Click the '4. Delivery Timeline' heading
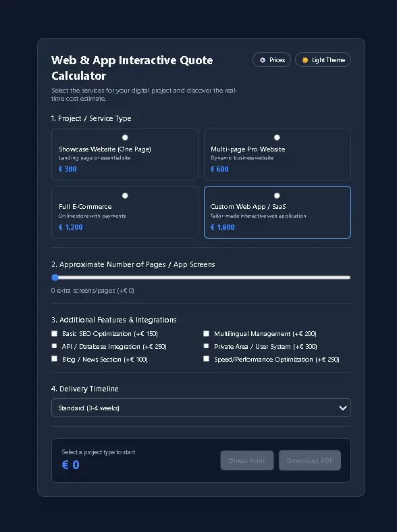Image resolution: width=397 pixels, height=532 pixels. pos(84,389)
